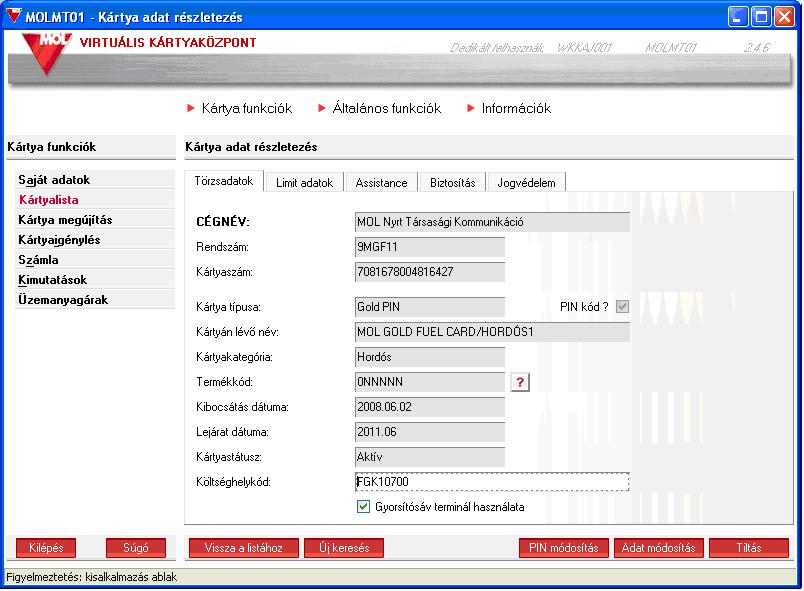Switch to the Limit adatok tab
The width and height of the screenshot is (804, 591).
[305, 182]
